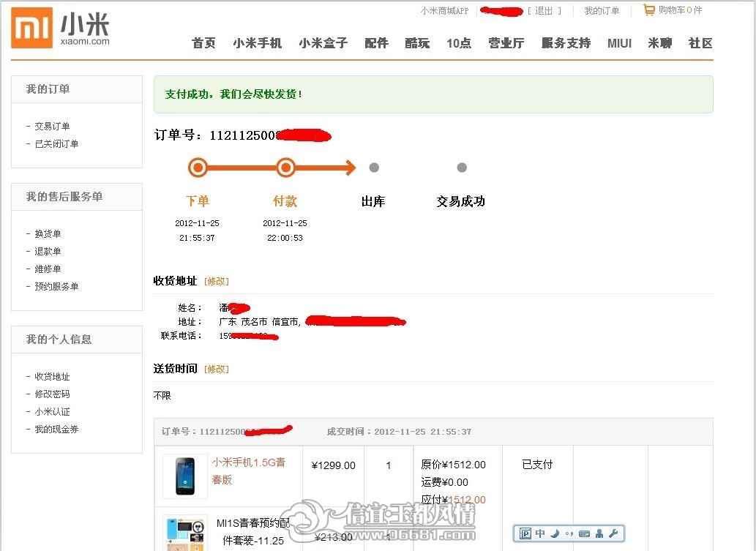Open 米聊 navigation item
The height and width of the screenshot is (551, 756).
[660, 43]
